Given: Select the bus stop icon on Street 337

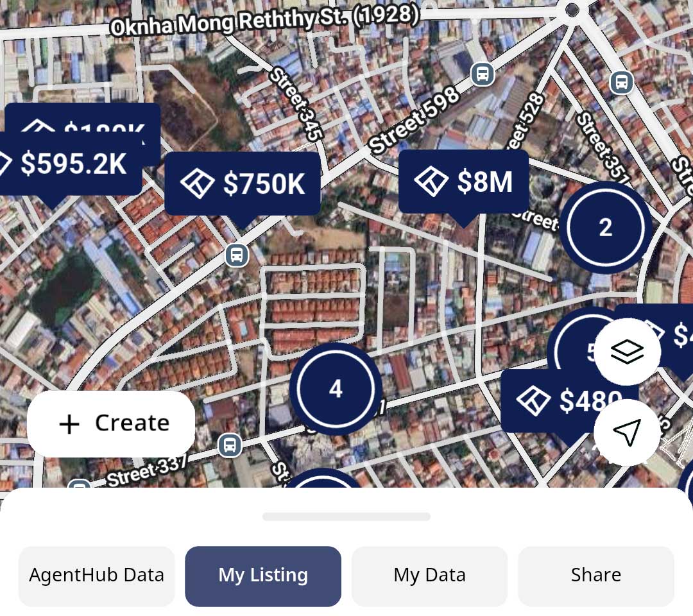Looking at the screenshot, I should pyautogui.click(x=229, y=445).
